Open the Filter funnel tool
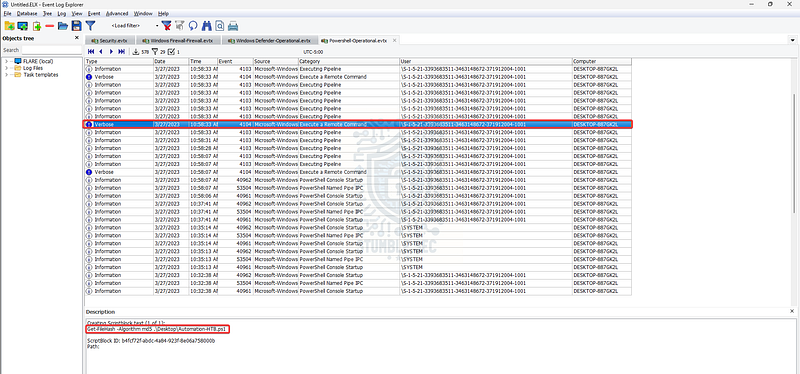 point(90,26)
